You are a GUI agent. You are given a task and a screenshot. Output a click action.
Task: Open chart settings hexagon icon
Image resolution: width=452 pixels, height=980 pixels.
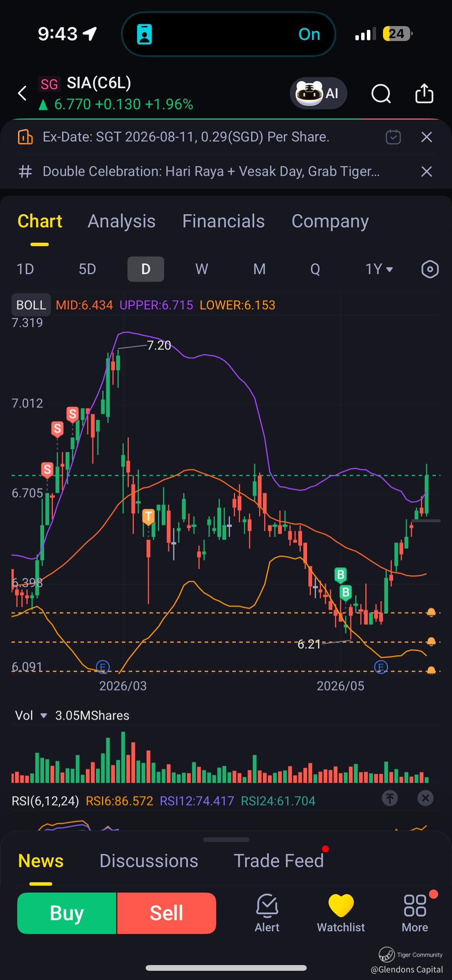pos(430,269)
